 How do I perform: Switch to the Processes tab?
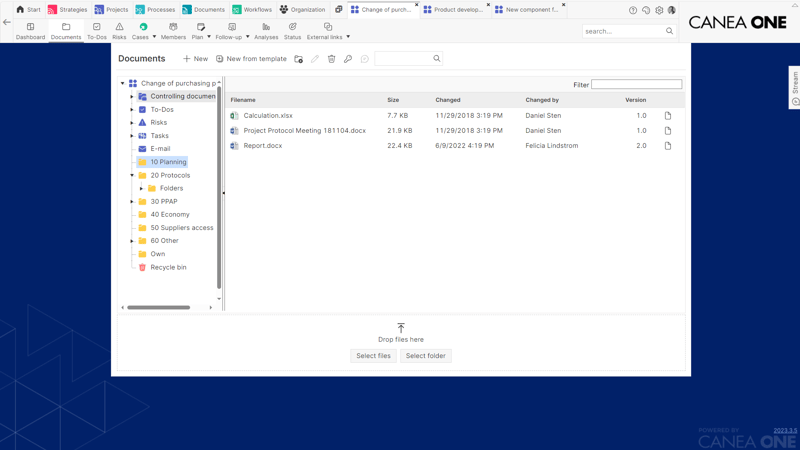155,9
